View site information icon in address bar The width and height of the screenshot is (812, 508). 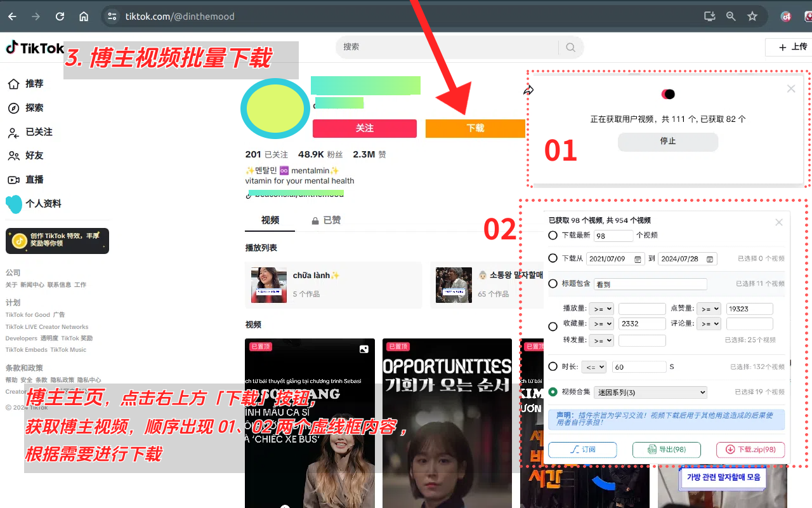[112, 17]
